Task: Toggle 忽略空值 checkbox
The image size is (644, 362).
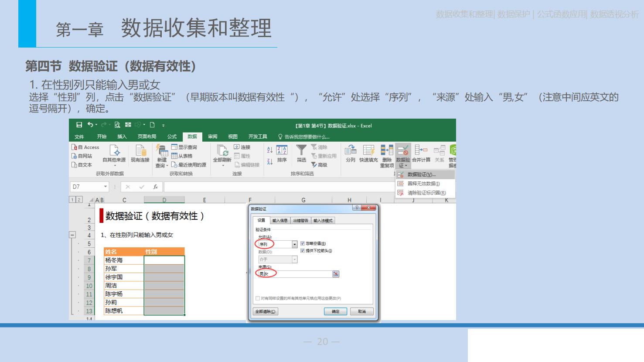Action: 303,243
